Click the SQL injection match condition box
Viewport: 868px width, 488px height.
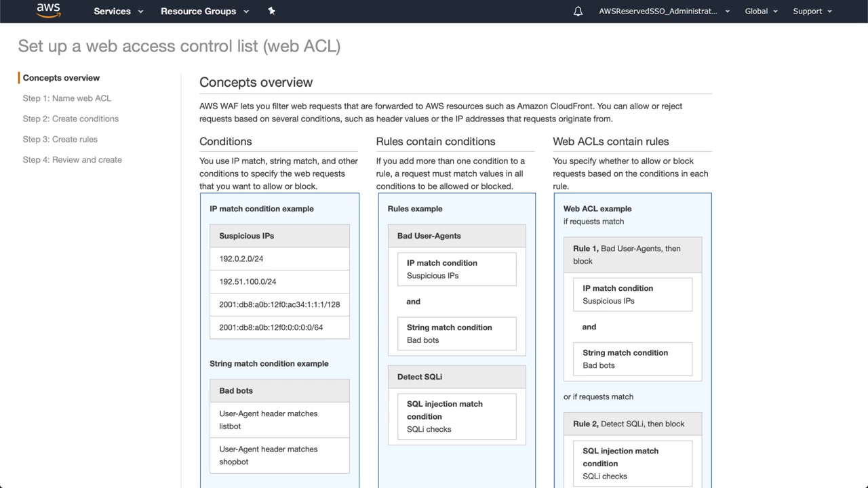[x=456, y=416]
